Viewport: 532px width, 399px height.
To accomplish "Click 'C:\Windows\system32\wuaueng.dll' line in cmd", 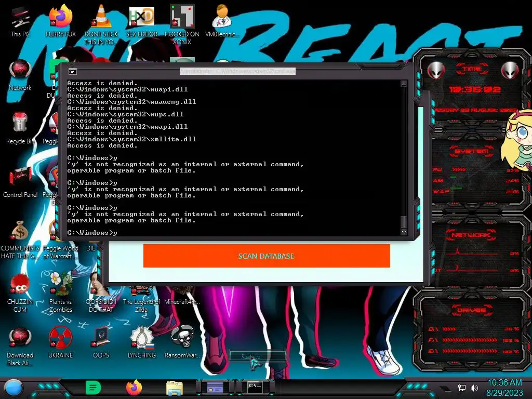I will [x=131, y=102].
